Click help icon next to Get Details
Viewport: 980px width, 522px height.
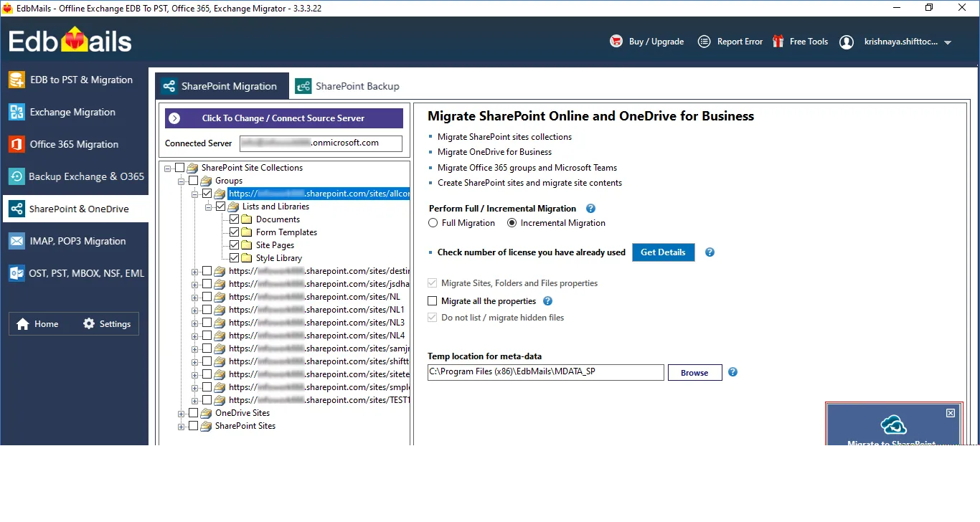click(710, 252)
